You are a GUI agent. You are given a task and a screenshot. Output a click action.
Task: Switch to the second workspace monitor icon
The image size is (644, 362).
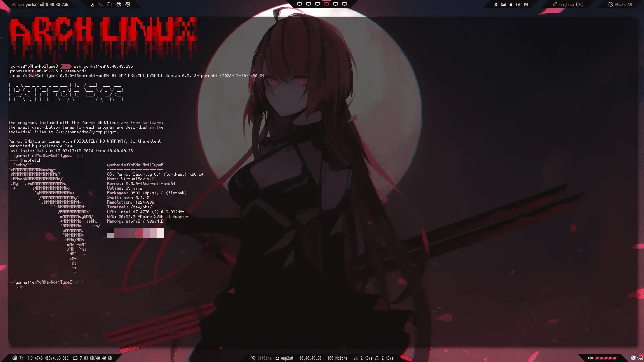click(308, 4)
